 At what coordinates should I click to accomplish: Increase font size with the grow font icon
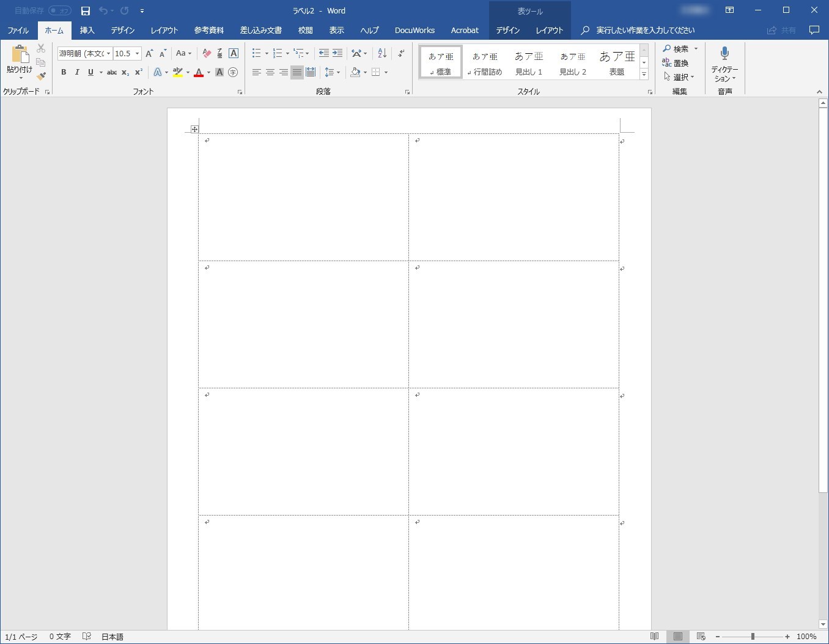point(149,54)
